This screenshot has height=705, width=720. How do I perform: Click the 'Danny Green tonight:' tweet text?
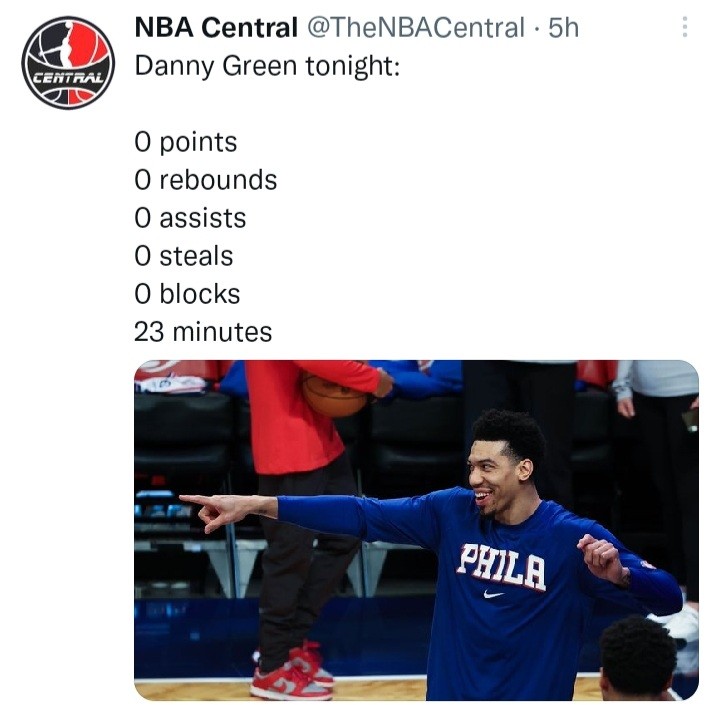point(267,67)
